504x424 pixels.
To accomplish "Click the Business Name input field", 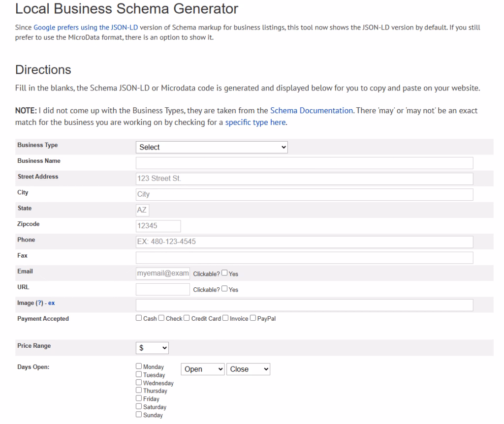I will pos(304,163).
